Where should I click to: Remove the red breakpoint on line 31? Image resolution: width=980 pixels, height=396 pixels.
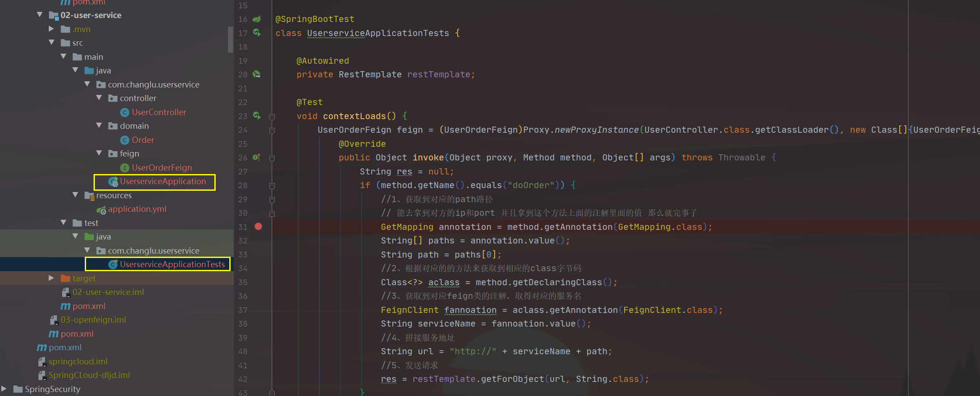click(258, 227)
